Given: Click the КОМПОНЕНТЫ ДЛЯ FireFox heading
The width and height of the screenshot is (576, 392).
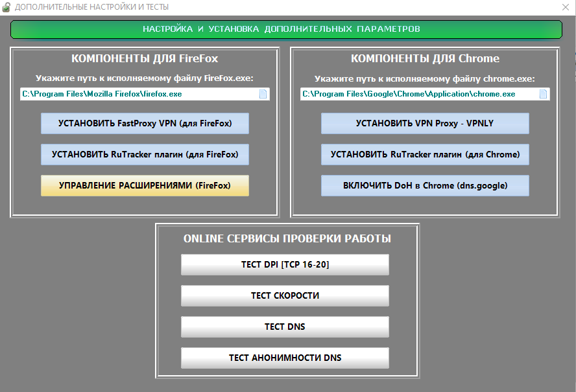Looking at the screenshot, I should (145, 58).
